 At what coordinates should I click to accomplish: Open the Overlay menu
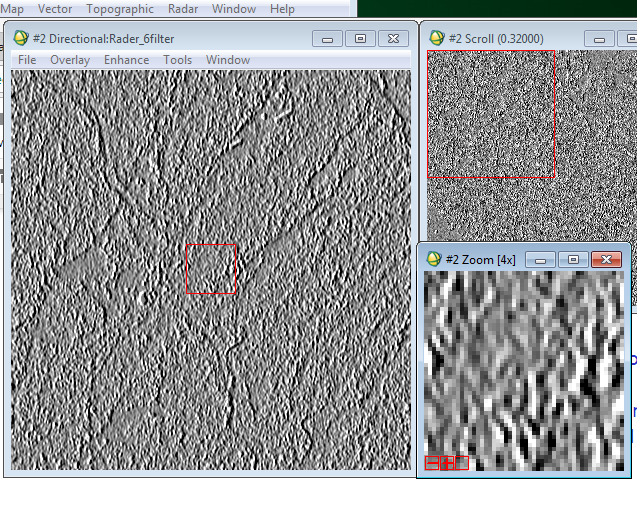pyautogui.click(x=70, y=60)
